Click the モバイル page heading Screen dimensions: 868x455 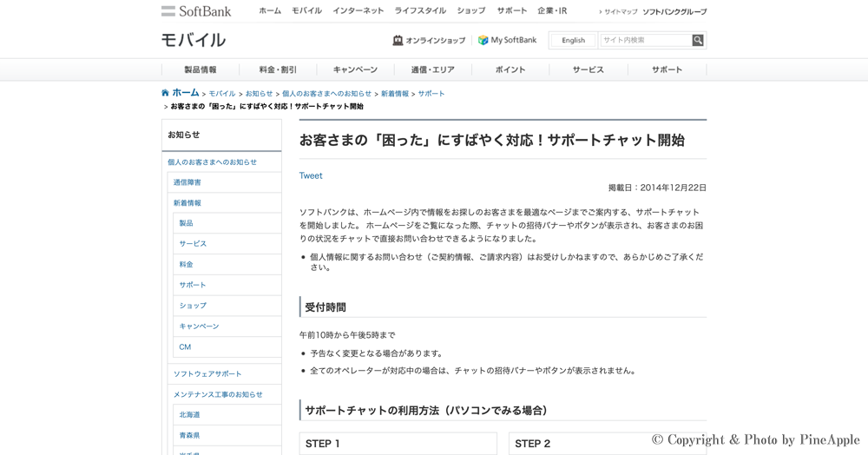tap(194, 41)
